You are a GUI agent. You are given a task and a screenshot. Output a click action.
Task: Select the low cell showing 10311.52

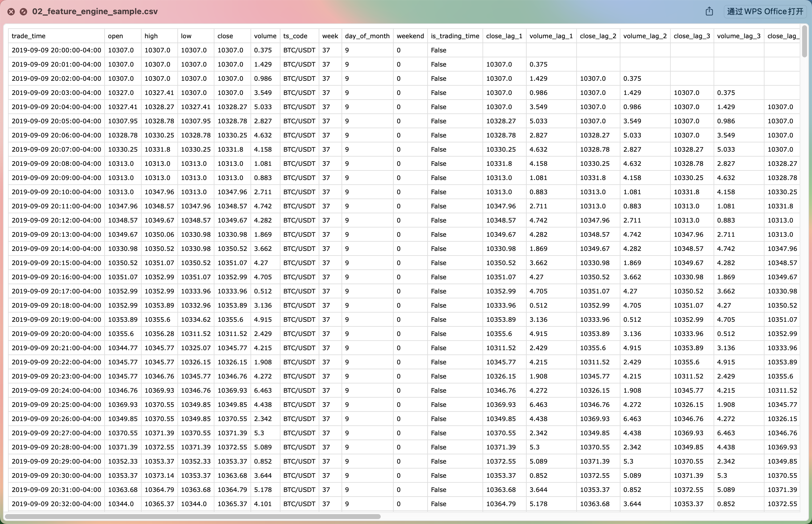pyautogui.click(x=196, y=334)
